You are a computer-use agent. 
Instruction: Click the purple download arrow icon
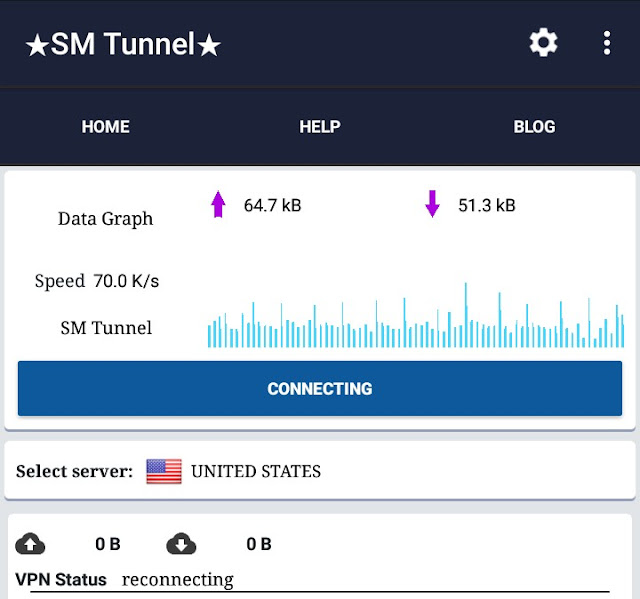pyautogui.click(x=432, y=205)
